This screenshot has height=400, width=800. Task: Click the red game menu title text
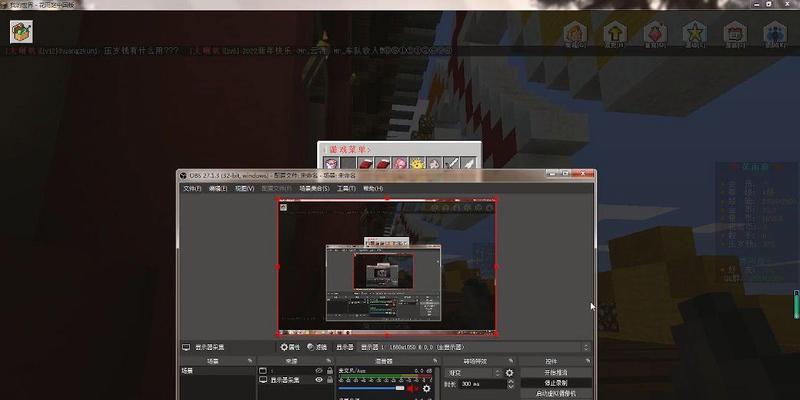click(x=349, y=149)
